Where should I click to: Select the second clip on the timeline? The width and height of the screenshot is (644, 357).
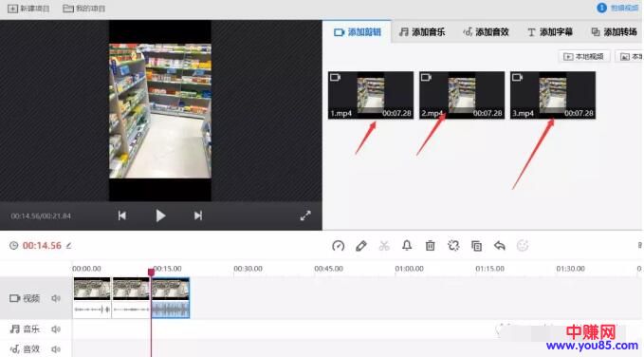[131, 298]
